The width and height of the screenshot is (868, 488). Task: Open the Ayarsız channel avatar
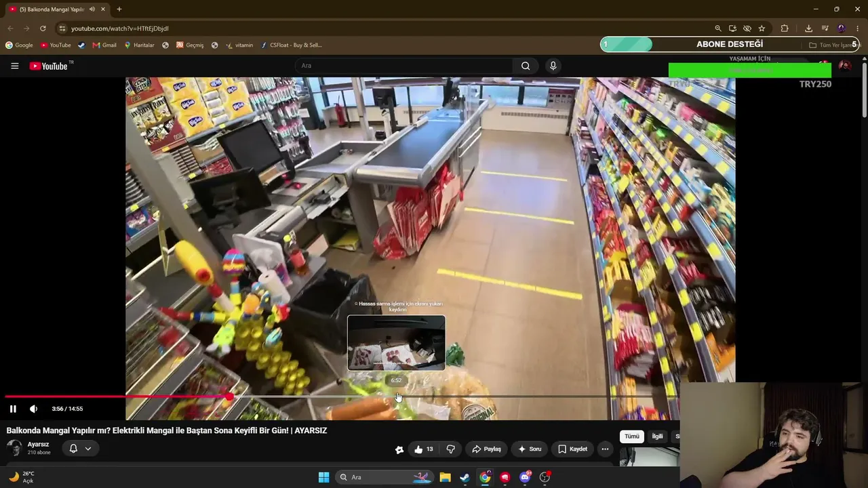point(14,448)
